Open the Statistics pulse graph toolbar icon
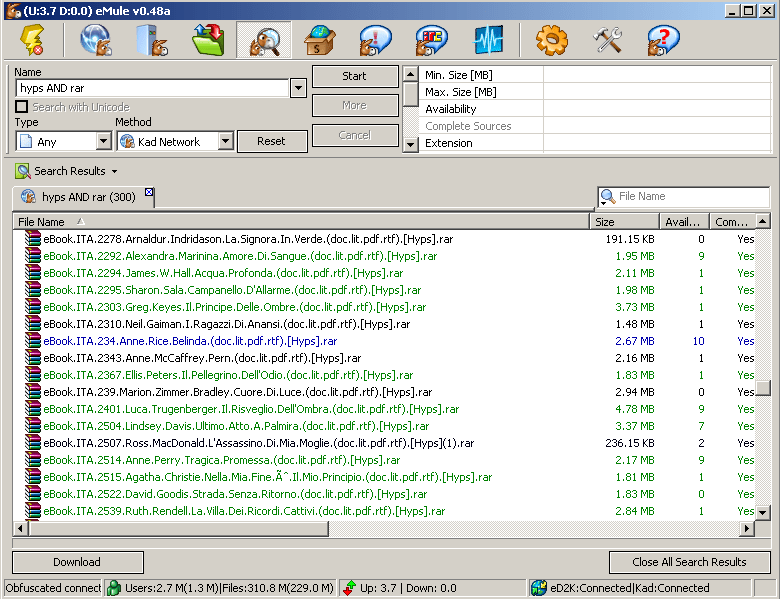The width and height of the screenshot is (780, 599). [488, 40]
